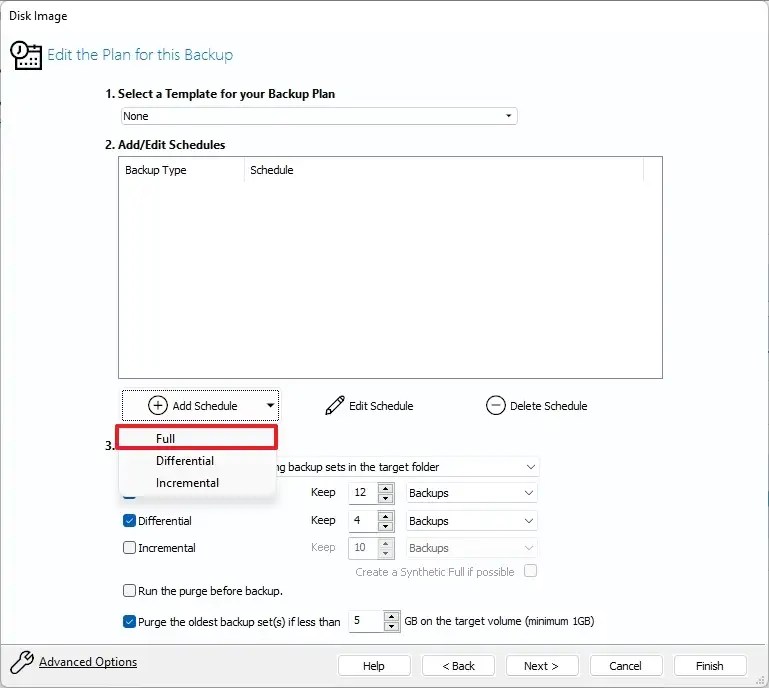Click the Add Schedule plus icon
769x688 pixels.
click(157, 406)
